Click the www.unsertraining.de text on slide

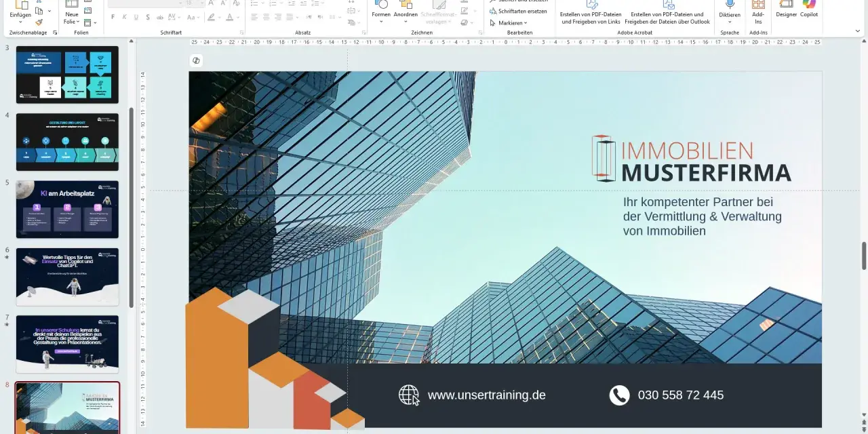(x=486, y=395)
